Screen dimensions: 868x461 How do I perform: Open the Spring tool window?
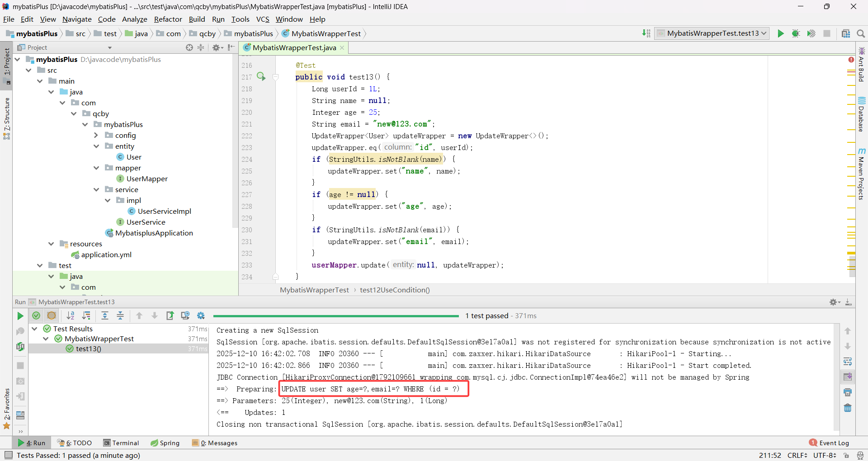point(165,443)
